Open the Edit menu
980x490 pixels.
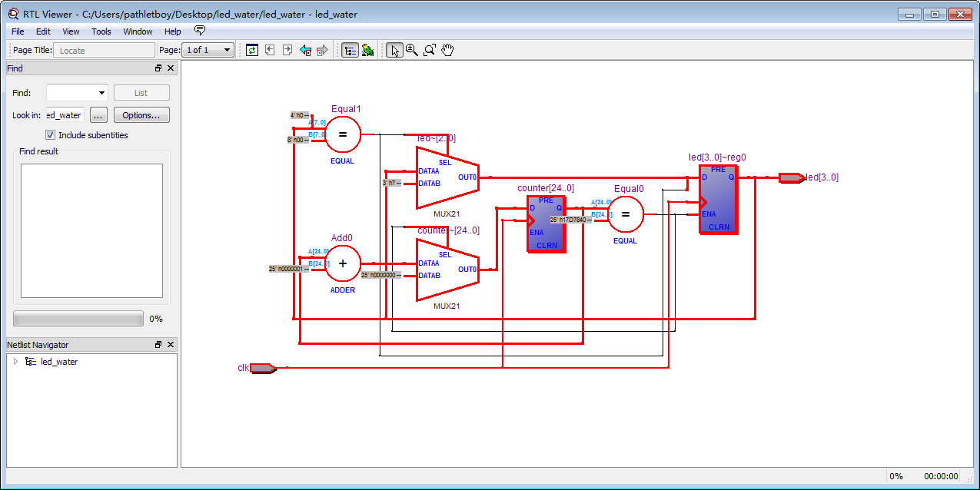coord(43,31)
